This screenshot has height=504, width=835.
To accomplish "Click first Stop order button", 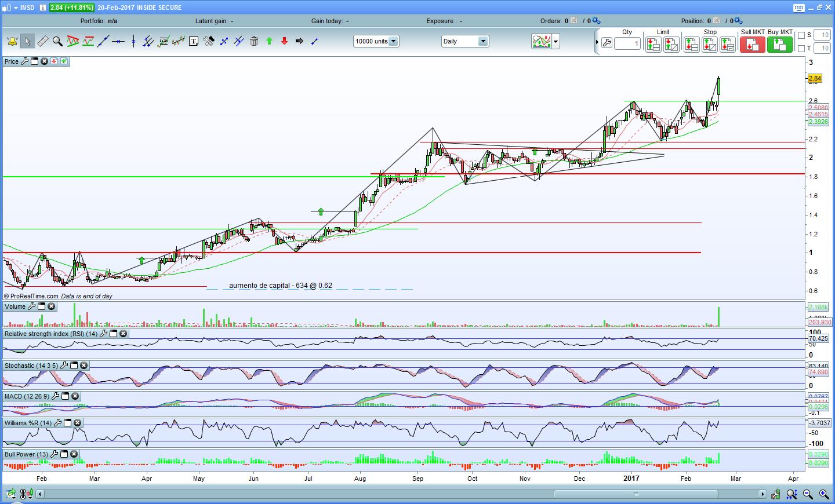I will point(691,45).
